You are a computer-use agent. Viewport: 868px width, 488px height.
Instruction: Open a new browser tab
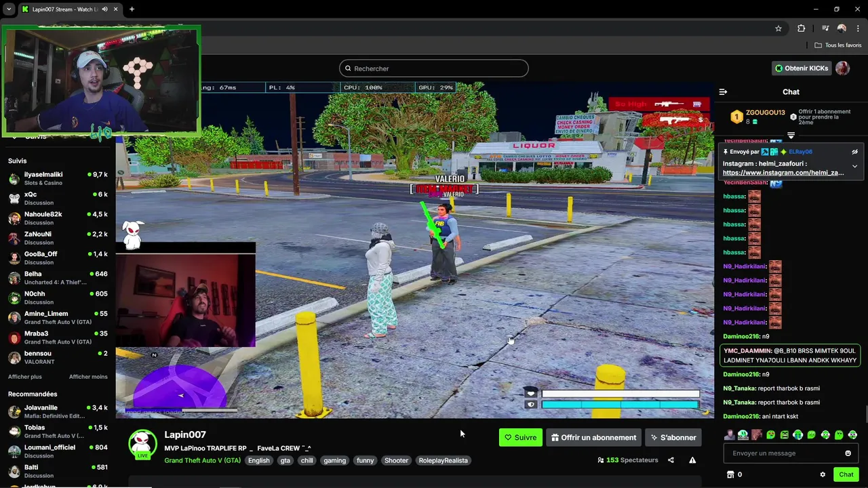(132, 9)
